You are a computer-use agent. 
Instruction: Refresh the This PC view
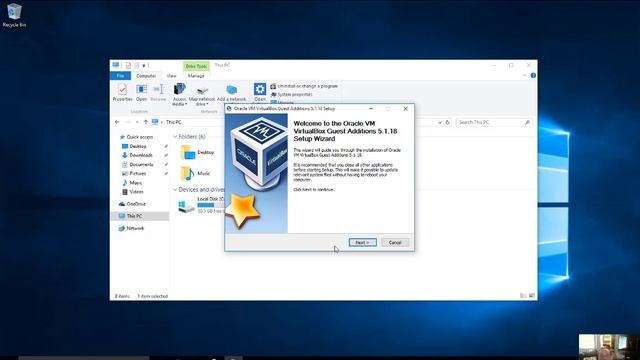pos(447,122)
